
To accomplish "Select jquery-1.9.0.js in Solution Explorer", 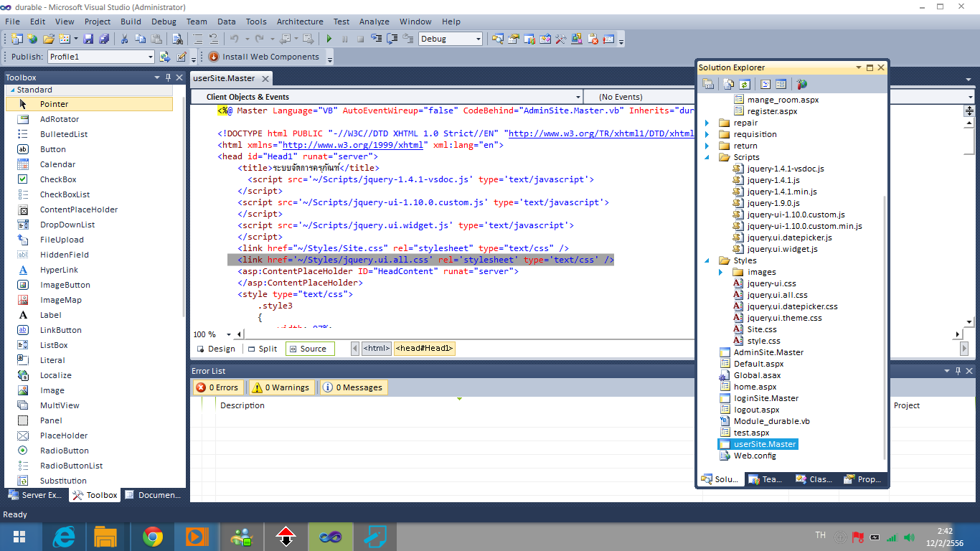I will [x=773, y=203].
